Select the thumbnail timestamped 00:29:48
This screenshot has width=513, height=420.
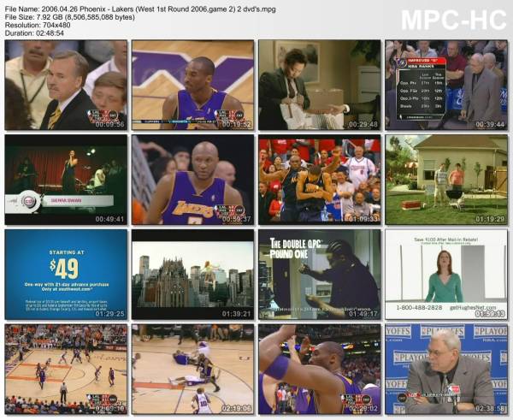coord(320,85)
